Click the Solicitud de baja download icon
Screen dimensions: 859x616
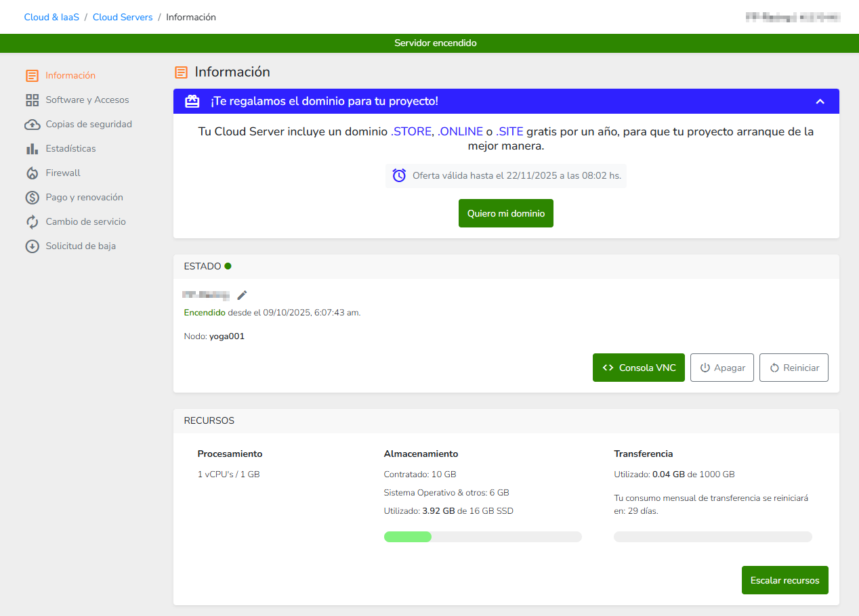pyautogui.click(x=32, y=246)
